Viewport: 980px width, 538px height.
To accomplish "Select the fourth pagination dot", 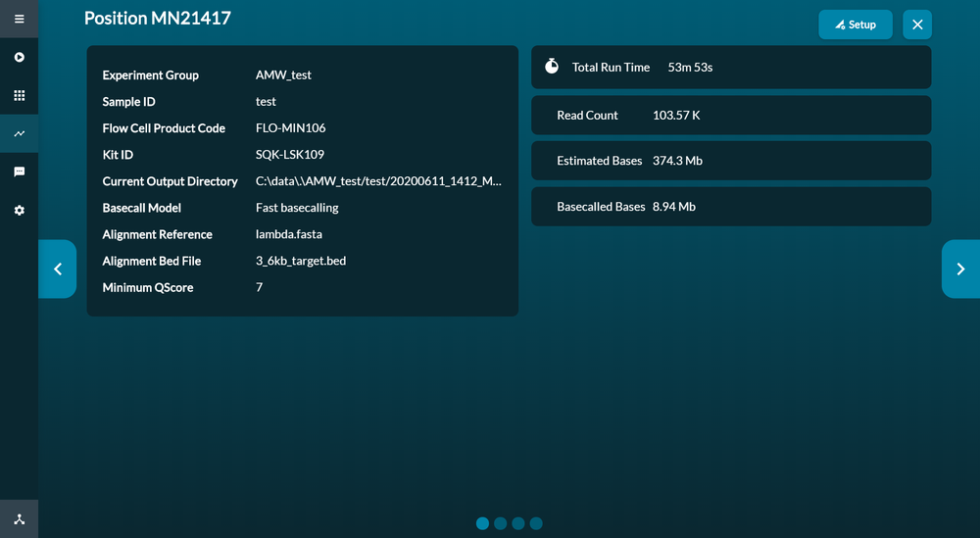I will pos(536,523).
